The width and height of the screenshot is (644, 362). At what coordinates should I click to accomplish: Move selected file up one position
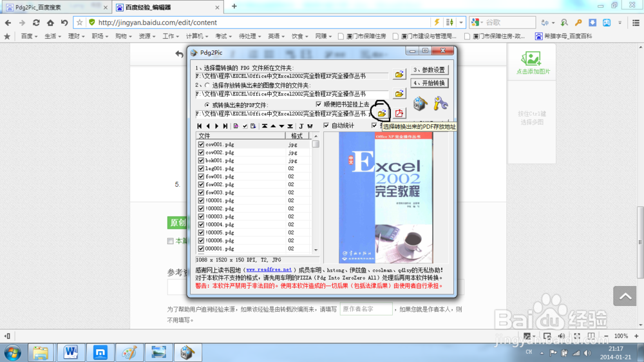coord(273,126)
